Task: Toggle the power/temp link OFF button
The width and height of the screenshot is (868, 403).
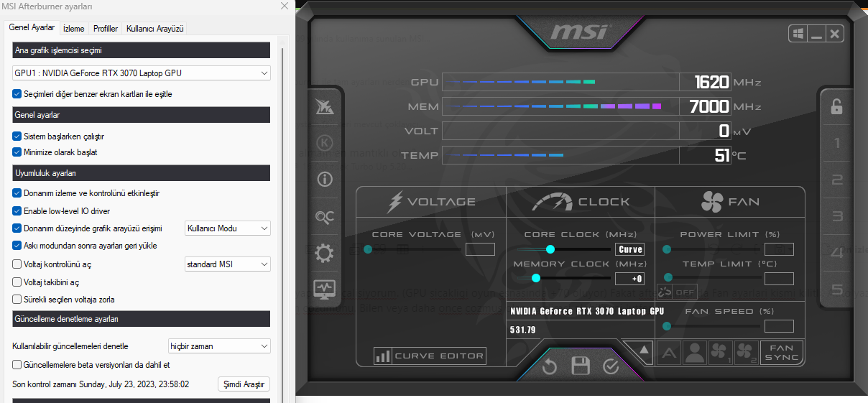Action: pos(677,292)
